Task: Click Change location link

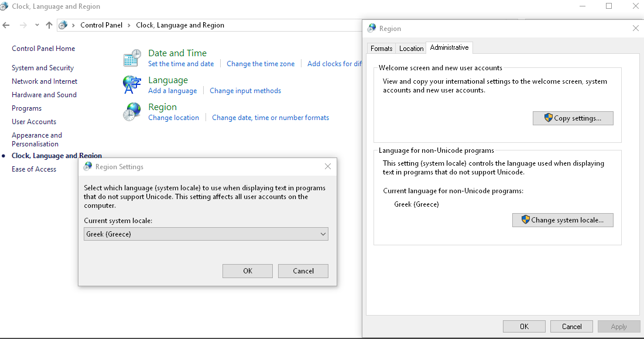Action: 173,118
